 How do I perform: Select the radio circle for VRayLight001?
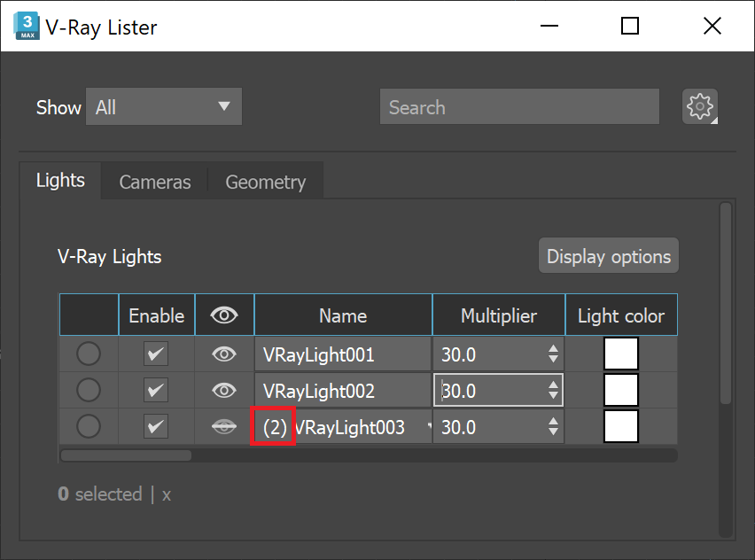89,354
